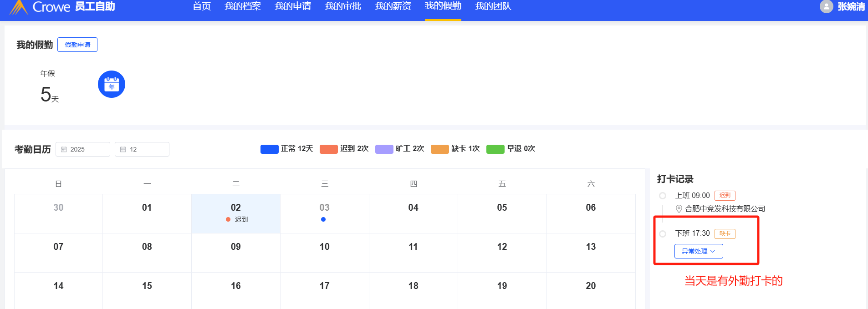Click the 合肥中竞发科技有限公司 location text
Screen dimensions: 868x309
pyautogui.click(x=725, y=209)
